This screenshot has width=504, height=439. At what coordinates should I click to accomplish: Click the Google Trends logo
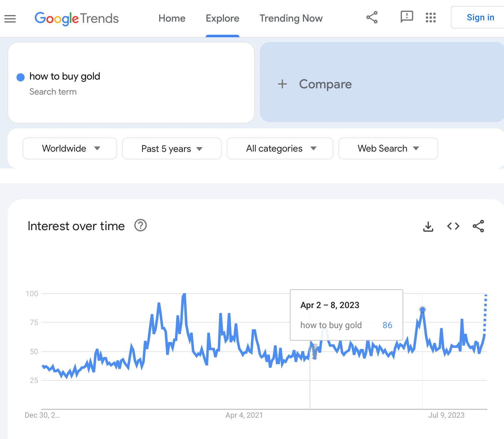click(x=77, y=18)
